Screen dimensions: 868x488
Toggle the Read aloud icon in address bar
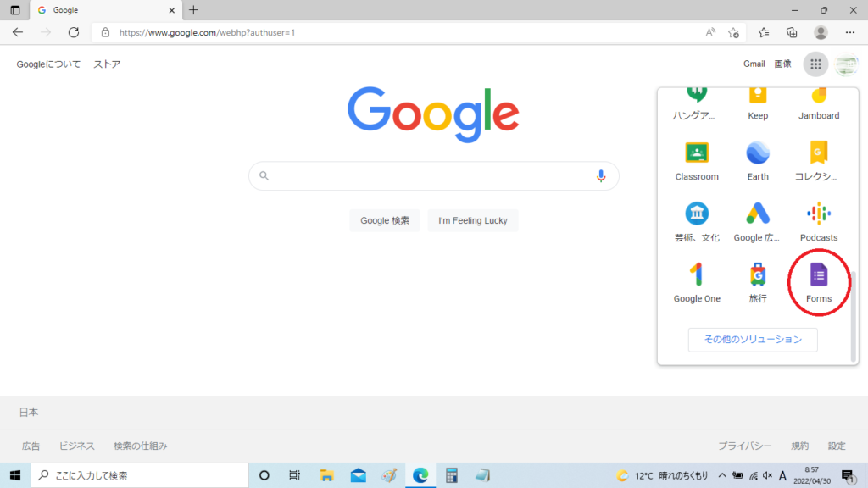click(710, 33)
